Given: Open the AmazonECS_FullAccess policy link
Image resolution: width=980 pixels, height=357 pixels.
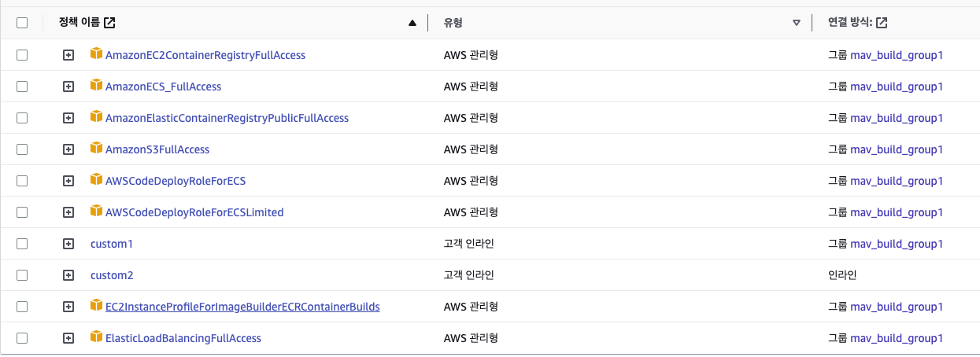Looking at the screenshot, I should (163, 86).
